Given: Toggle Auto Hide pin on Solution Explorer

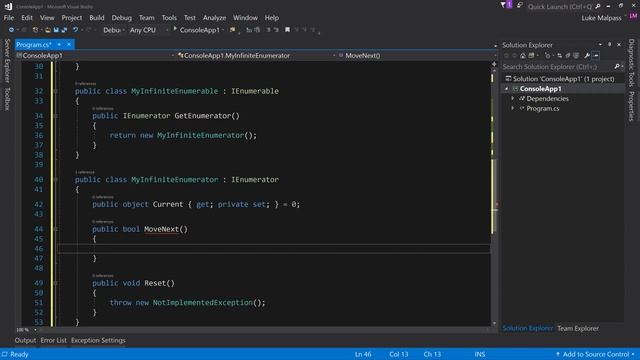Looking at the screenshot, I should pos(610,44).
